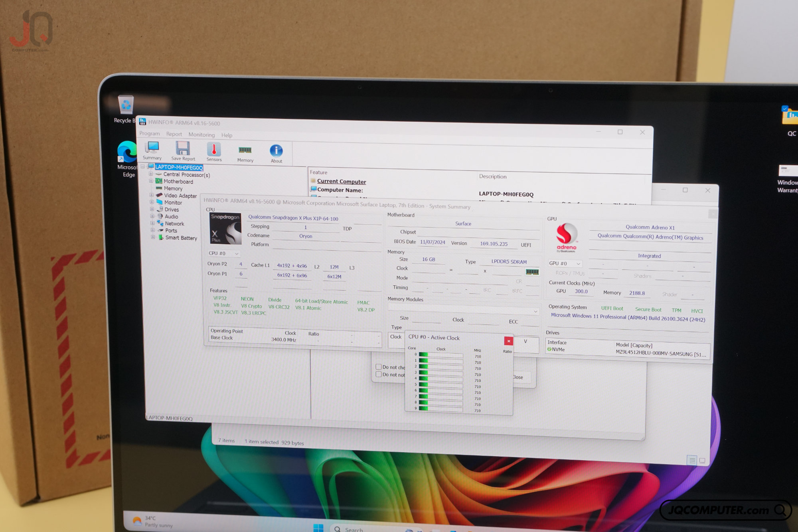This screenshot has width=798, height=532.
Task: Select the LAPTOP-MH0FEG0Q root node
Action: point(179,168)
